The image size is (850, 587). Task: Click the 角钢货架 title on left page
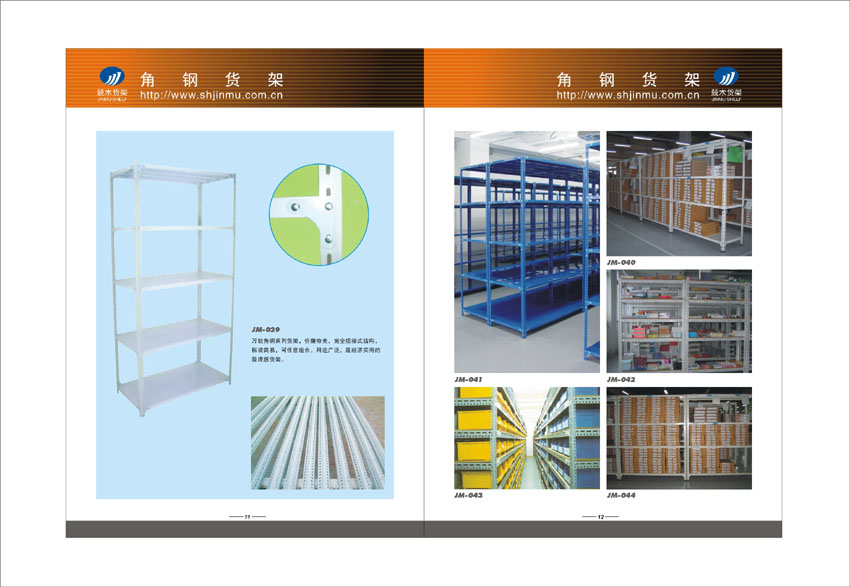pos(212,78)
